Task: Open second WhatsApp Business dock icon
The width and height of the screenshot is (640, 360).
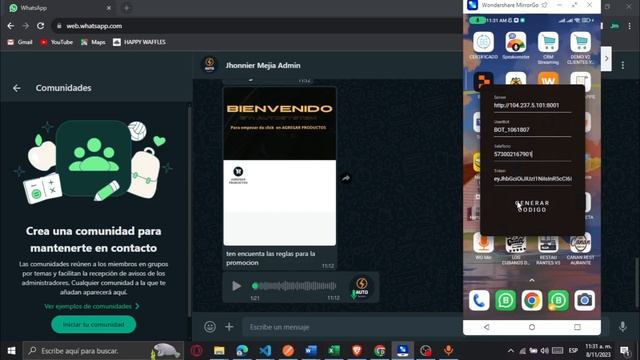Action: (x=558, y=301)
